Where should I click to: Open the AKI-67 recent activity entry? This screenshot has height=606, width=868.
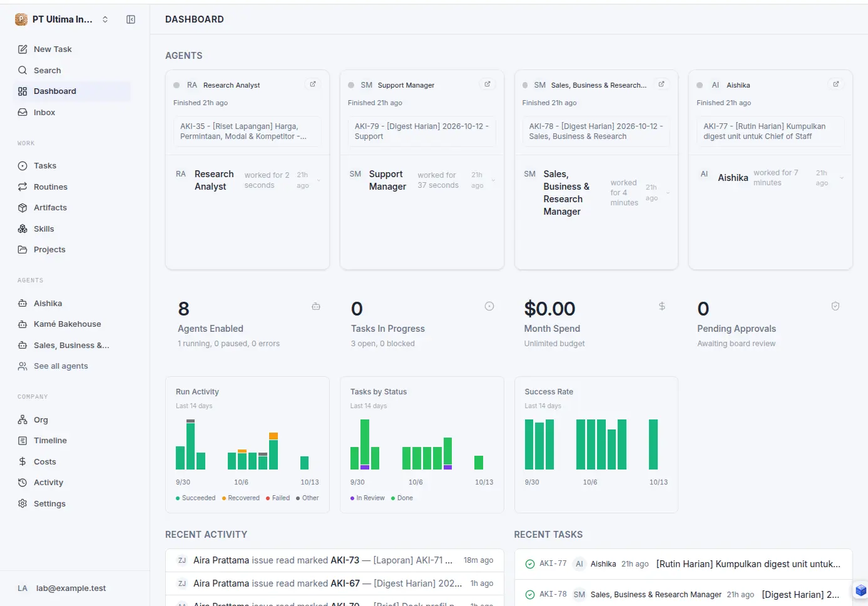pos(335,583)
